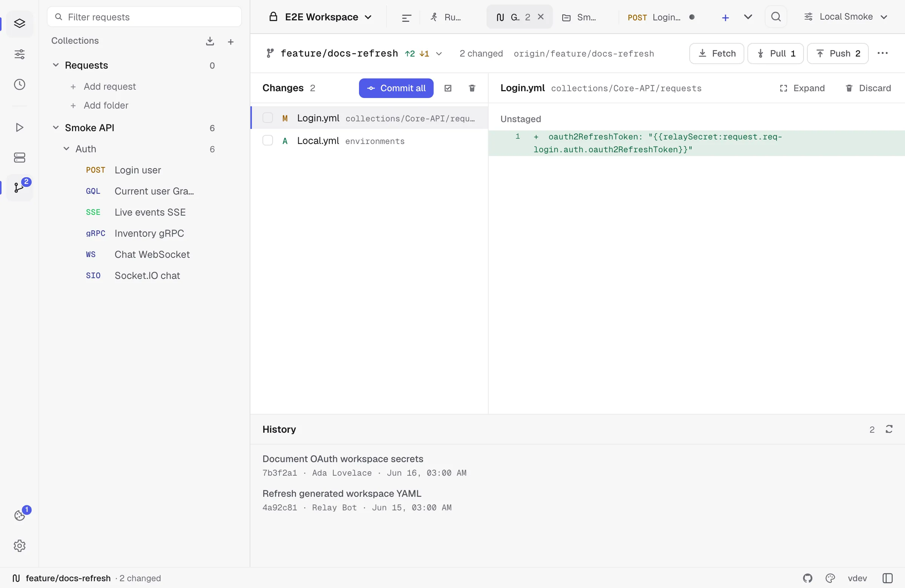The width and height of the screenshot is (905, 588).
Task: Click the Pull 1 button
Action: (775, 54)
